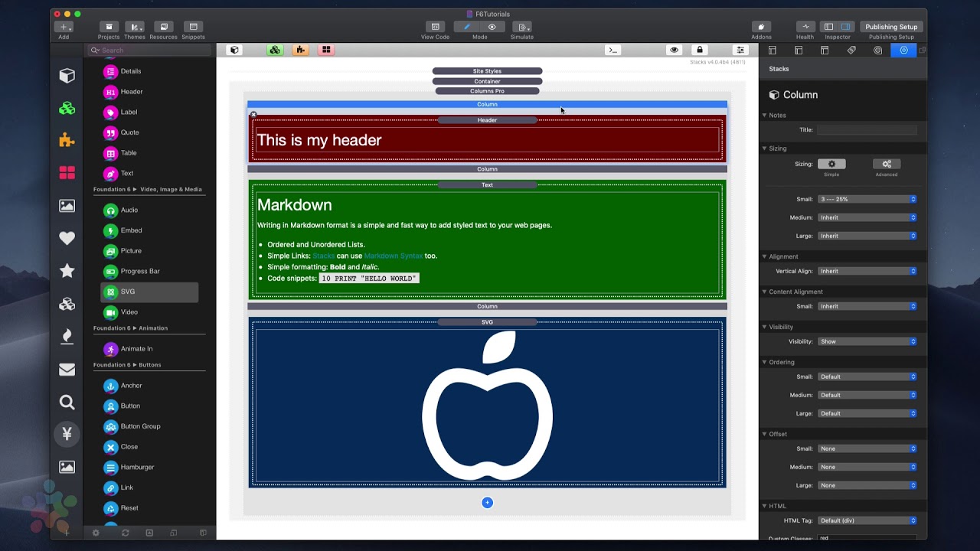Collapse the Ordering section
Image resolution: width=980 pixels, height=551 pixels.
[x=764, y=362]
